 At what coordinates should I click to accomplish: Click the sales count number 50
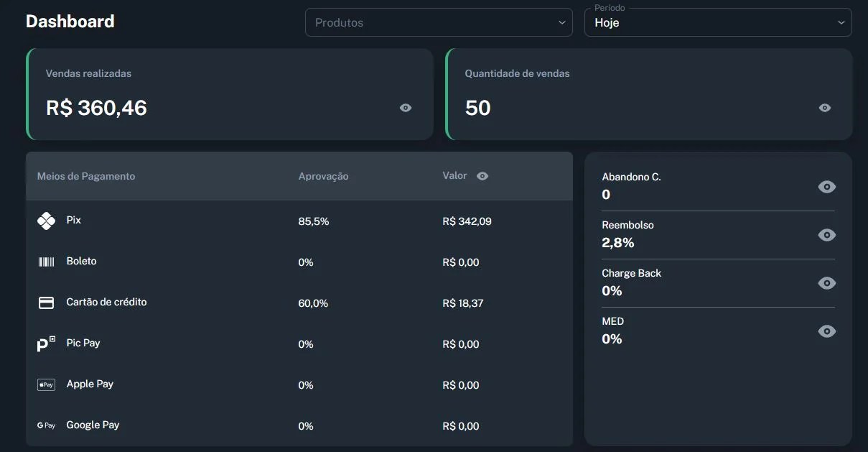(x=478, y=108)
